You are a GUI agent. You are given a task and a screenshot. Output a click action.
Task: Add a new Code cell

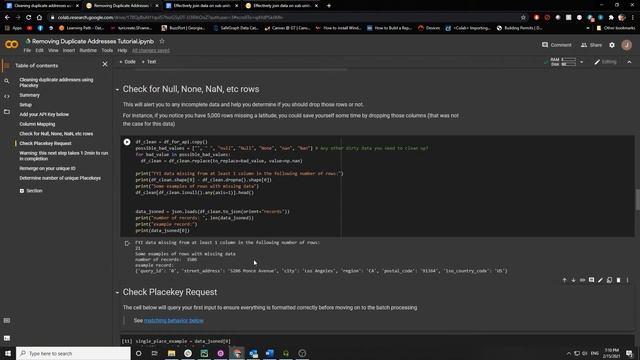[x=127, y=62]
